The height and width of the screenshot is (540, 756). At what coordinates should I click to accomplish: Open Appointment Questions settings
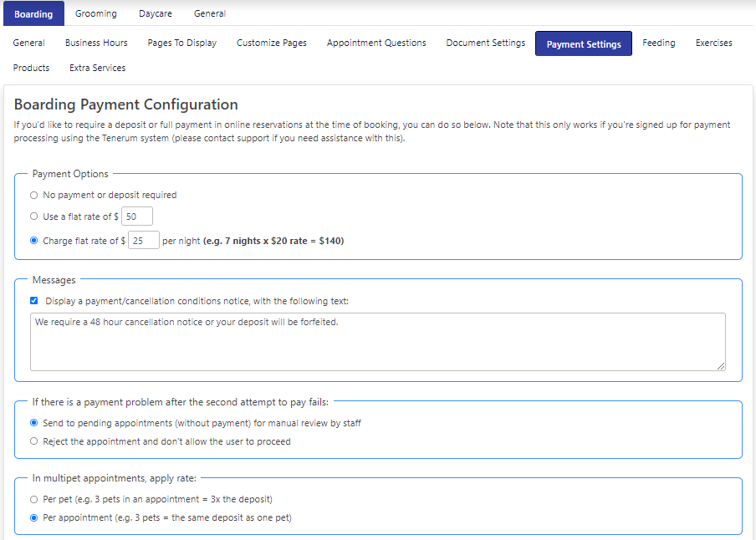click(376, 43)
